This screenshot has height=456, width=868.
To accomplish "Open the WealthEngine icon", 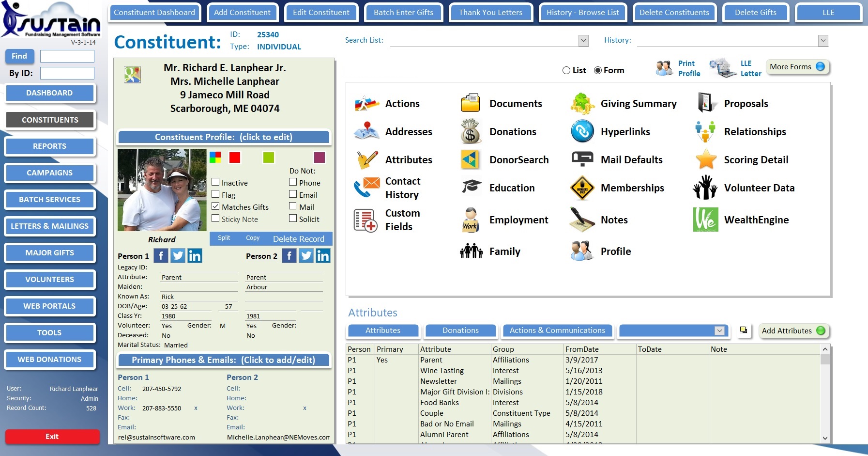I will pyautogui.click(x=705, y=220).
